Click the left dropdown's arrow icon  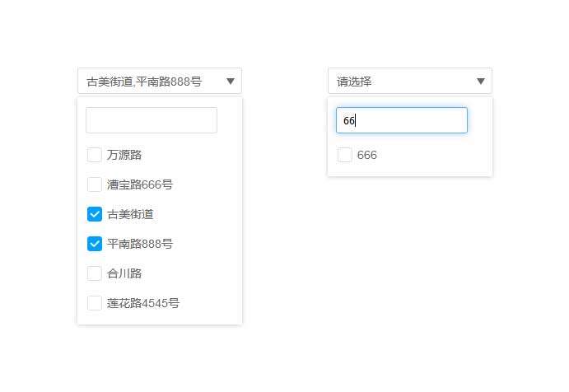231,82
